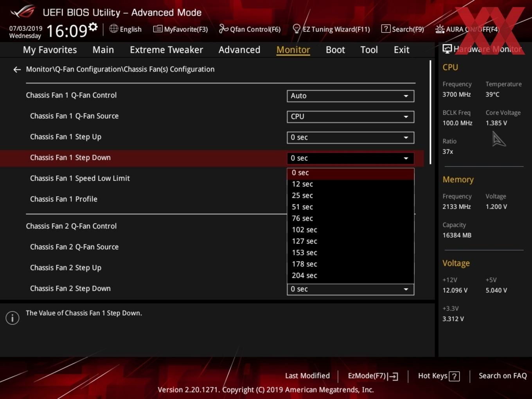Viewport: 532px width, 399px height.
Task: Click the back arrow beside the breadcrumb path
Action: pyautogui.click(x=17, y=70)
